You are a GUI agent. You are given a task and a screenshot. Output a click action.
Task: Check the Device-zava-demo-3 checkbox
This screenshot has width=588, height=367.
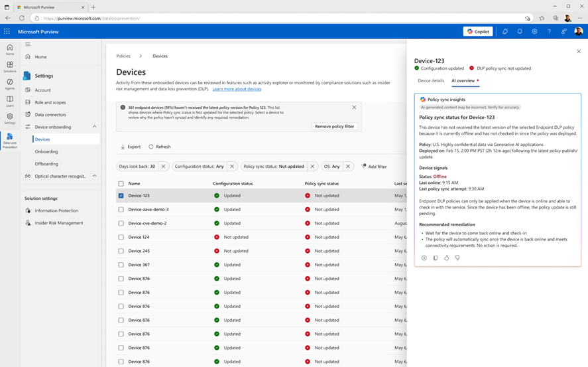(x=121, y=210)
